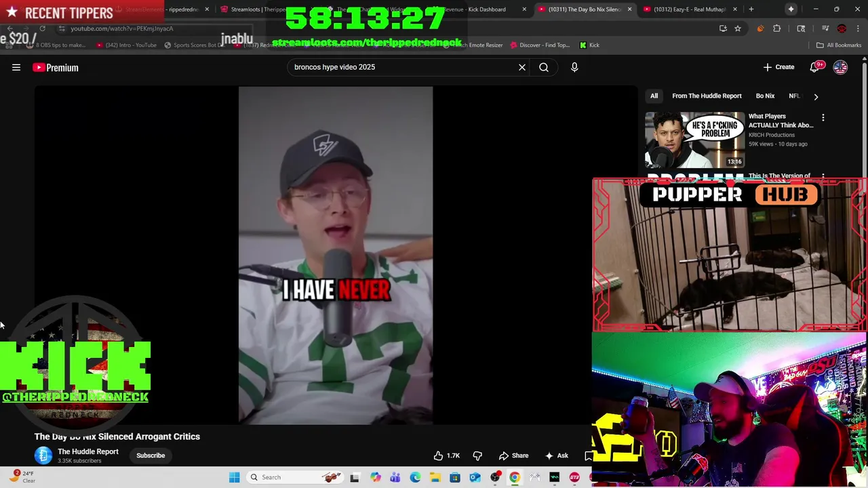Screen dimensions: 868x488
Task: Open Sports Scores Bot bookmark
Action: pyautogui.click(x=194, y=45)
